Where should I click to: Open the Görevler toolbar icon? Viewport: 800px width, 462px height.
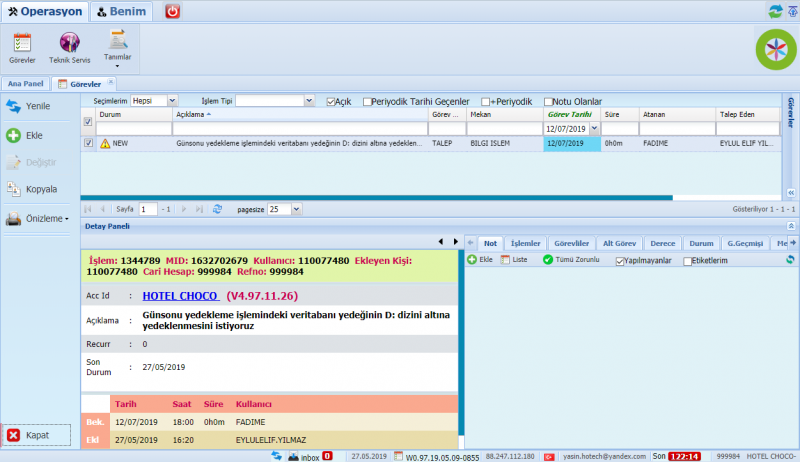[22, 48]
